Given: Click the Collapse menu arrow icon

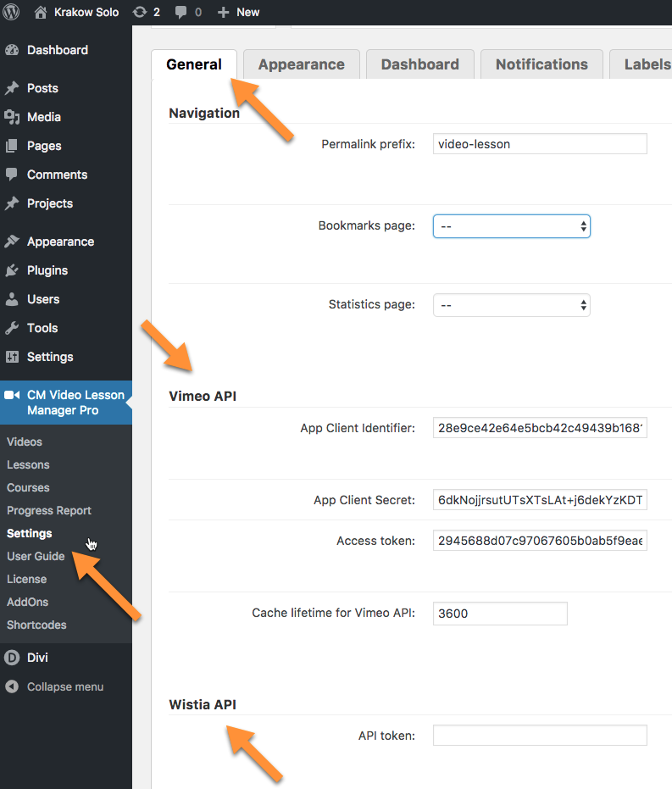Looking at the screenshot, I should coord(12,686).
